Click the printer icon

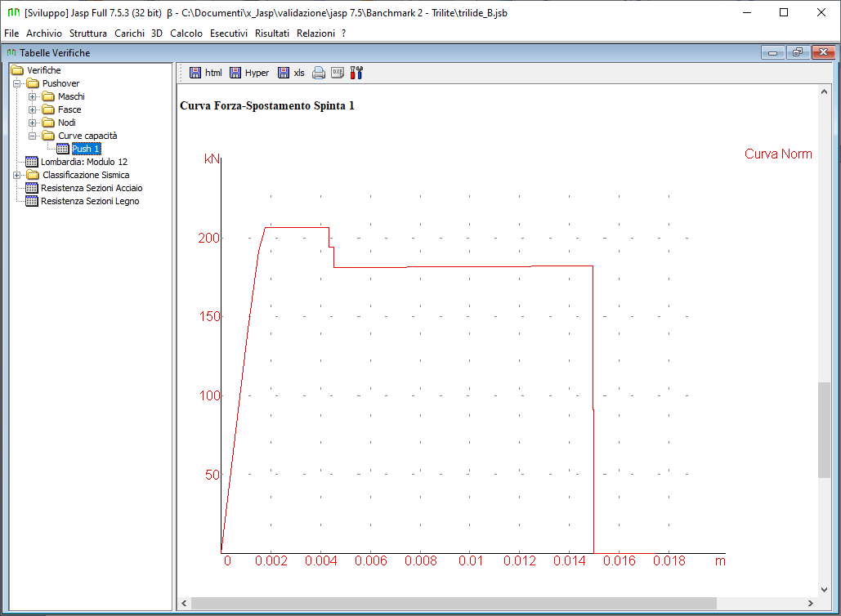click(x=319, y=73)
